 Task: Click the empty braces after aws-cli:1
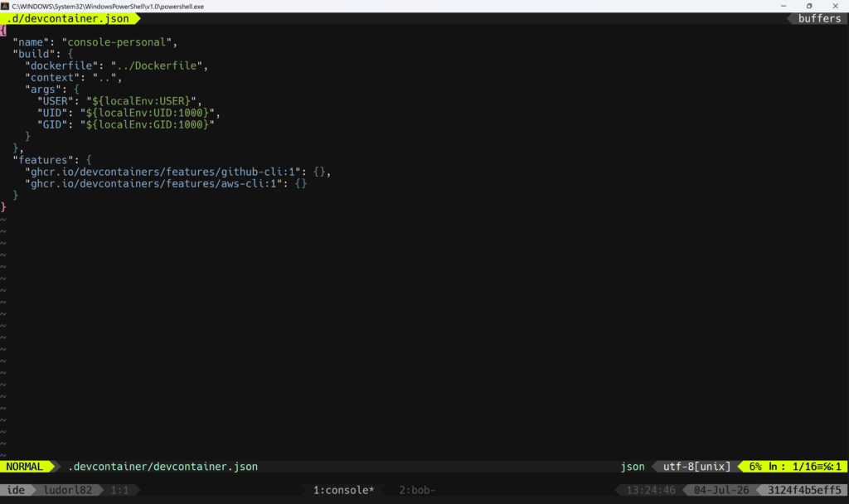pos(301,184)
